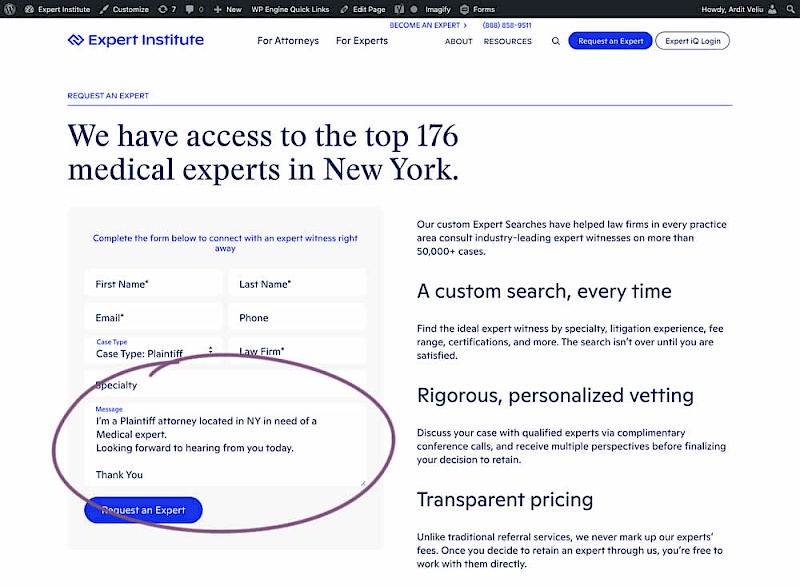The width and height of the screenshot is (800, 586).
Task: Open WP Engine Quick Links menu
Action: pyautogui.click(x=289, y=9)
